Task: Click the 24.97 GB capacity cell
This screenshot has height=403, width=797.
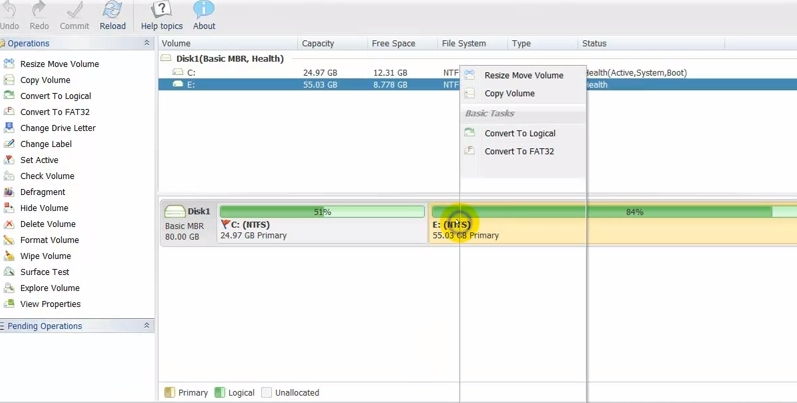Action: [x=320, y=73]
